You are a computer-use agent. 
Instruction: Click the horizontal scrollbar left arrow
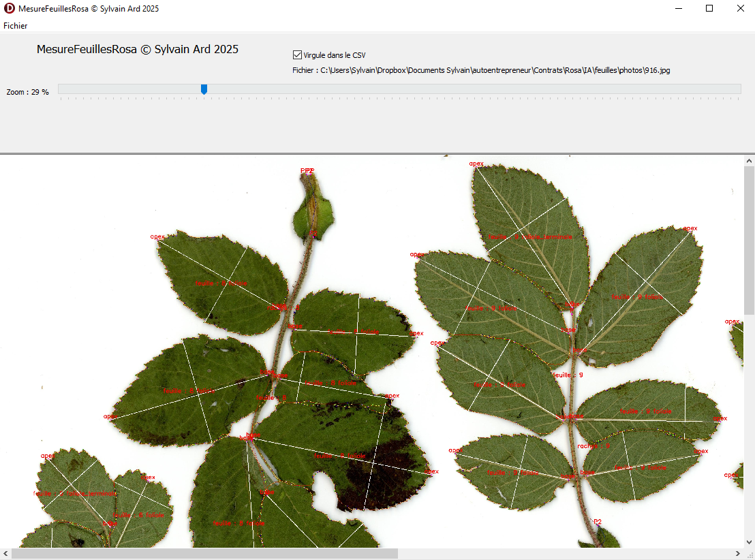(x=5, y=554)
